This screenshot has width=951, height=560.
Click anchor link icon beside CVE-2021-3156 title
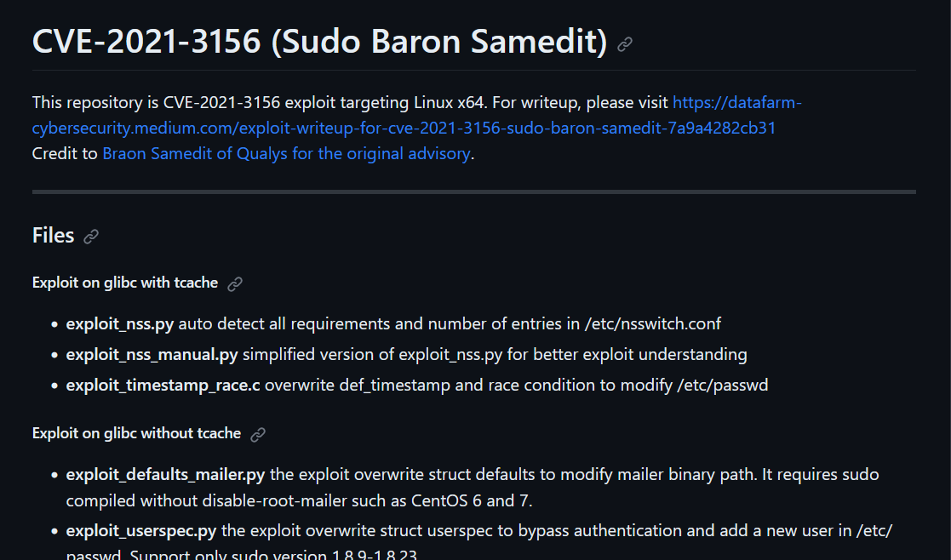point(625,44)
